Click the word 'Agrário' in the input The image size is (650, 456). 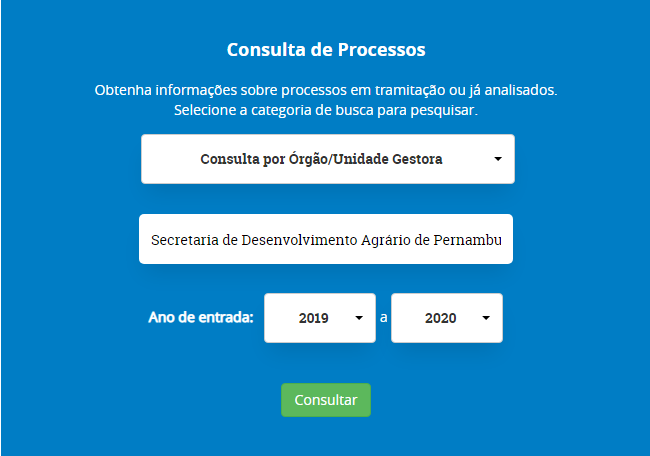382,240
